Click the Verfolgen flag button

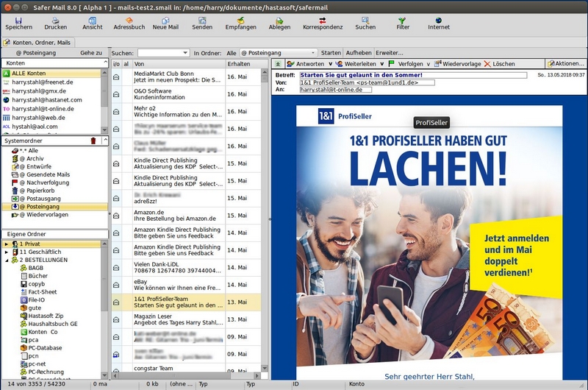coord(406,64)
